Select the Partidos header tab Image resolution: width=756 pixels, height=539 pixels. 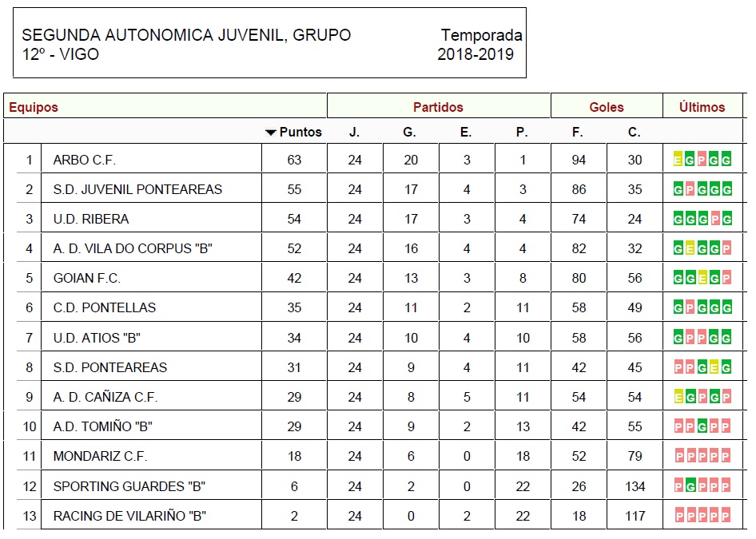click(x=438, y=106)
